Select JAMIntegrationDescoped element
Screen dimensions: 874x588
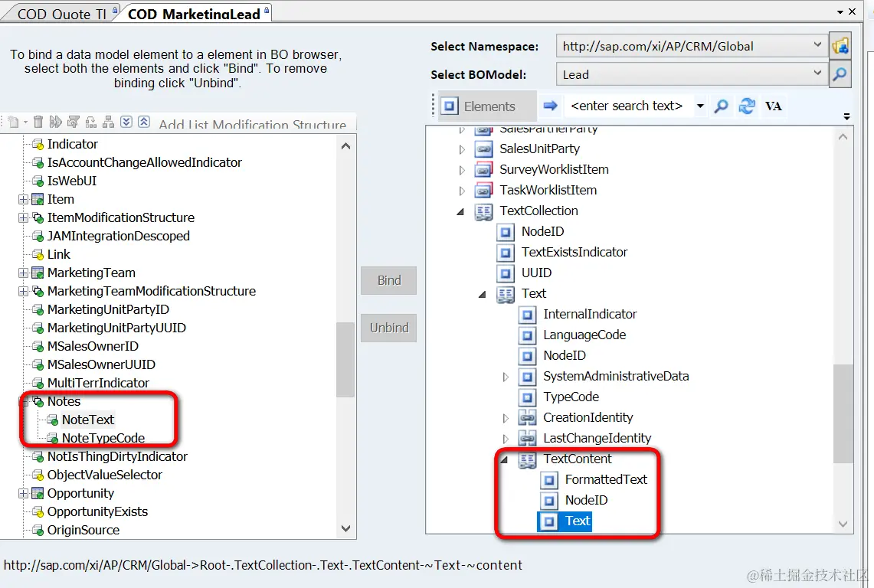(118, 236)
